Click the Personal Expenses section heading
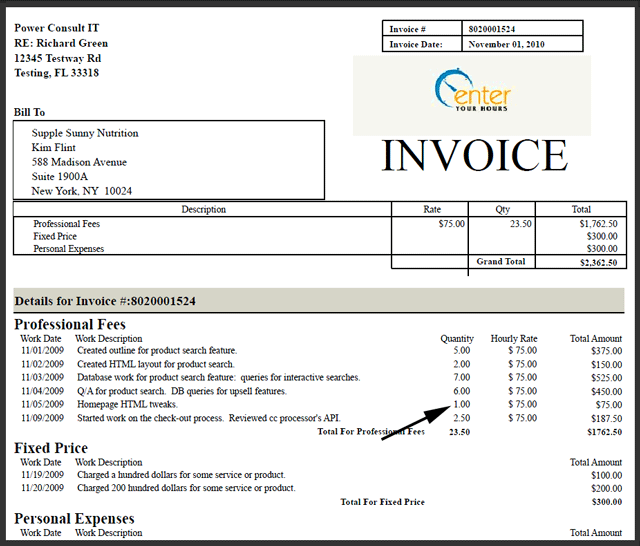 74,519
